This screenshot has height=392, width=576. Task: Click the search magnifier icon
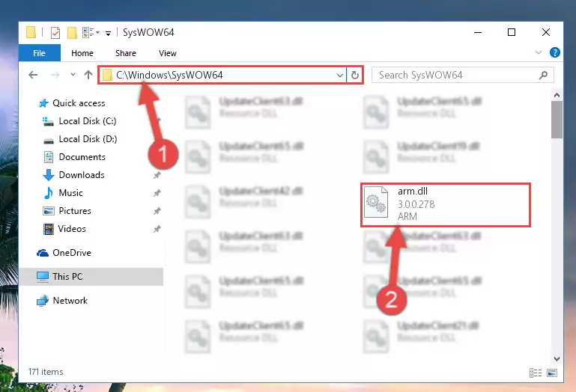click(x=543, y=76)
